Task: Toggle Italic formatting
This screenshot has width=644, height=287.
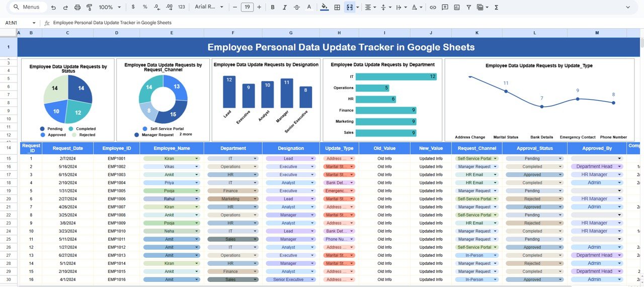Action: click(x=285, y=8)
